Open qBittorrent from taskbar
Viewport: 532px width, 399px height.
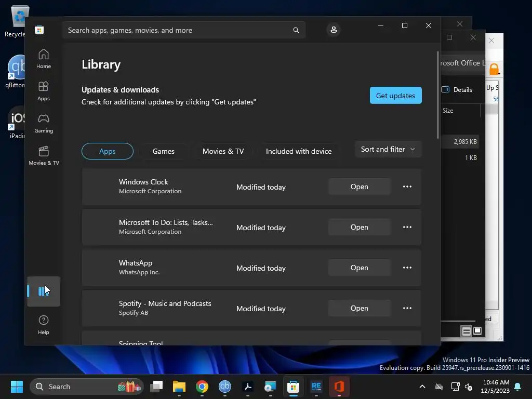coord(224,387)
